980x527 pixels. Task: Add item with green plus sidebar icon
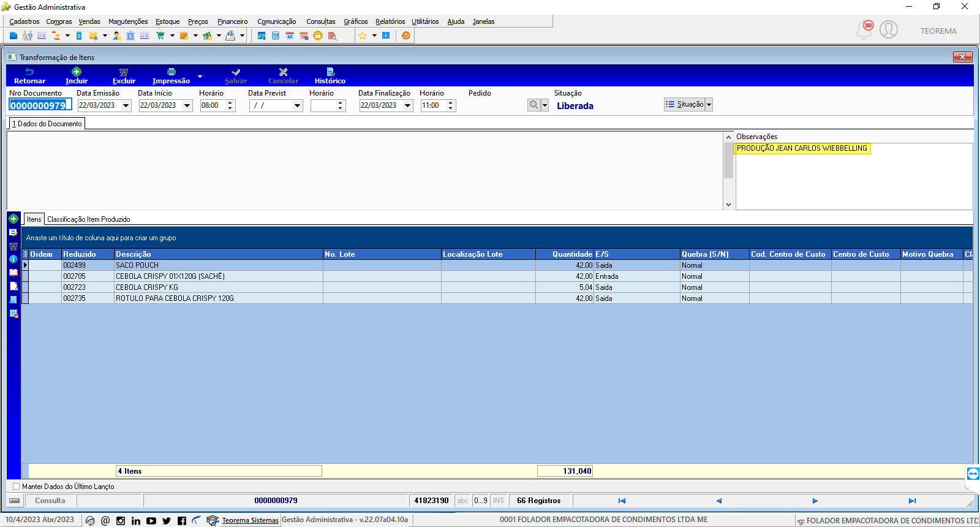(13, 219)
